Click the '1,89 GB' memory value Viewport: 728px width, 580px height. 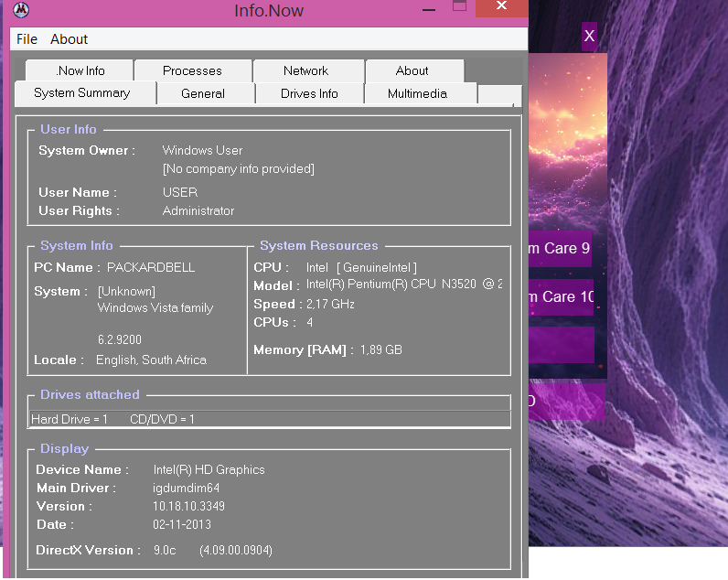381,349
